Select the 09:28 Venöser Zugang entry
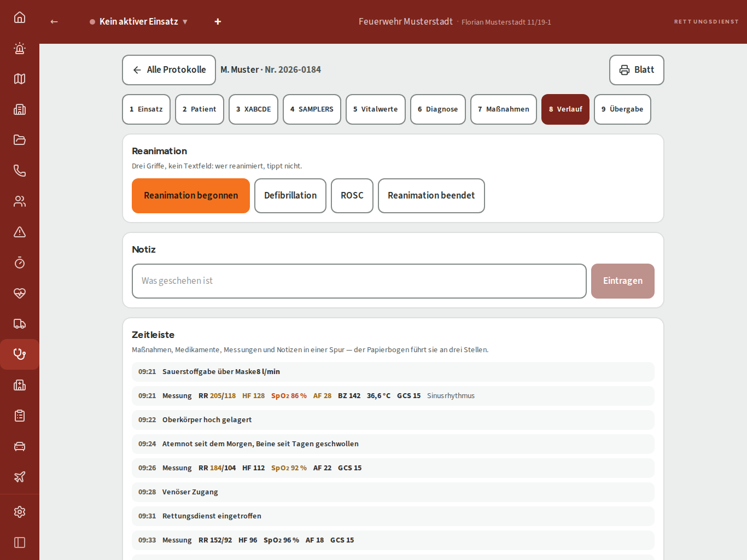 coord(393,492)
